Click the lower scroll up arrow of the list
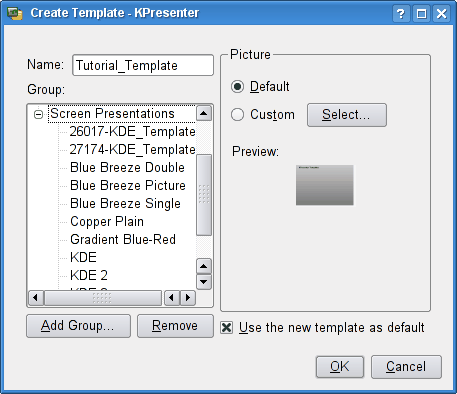This screenshot has width=457, height=394. (204, 266)
